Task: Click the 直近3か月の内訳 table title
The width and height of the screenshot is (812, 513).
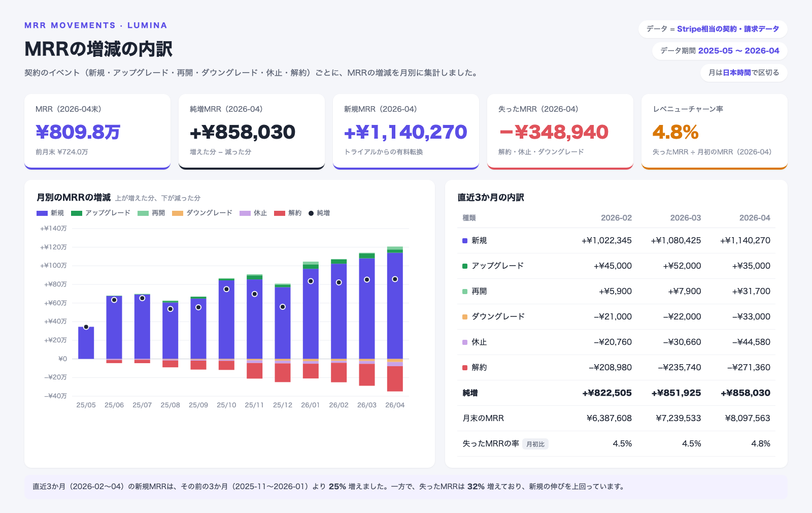Action: pyautogui.click(x=491, y=198)
